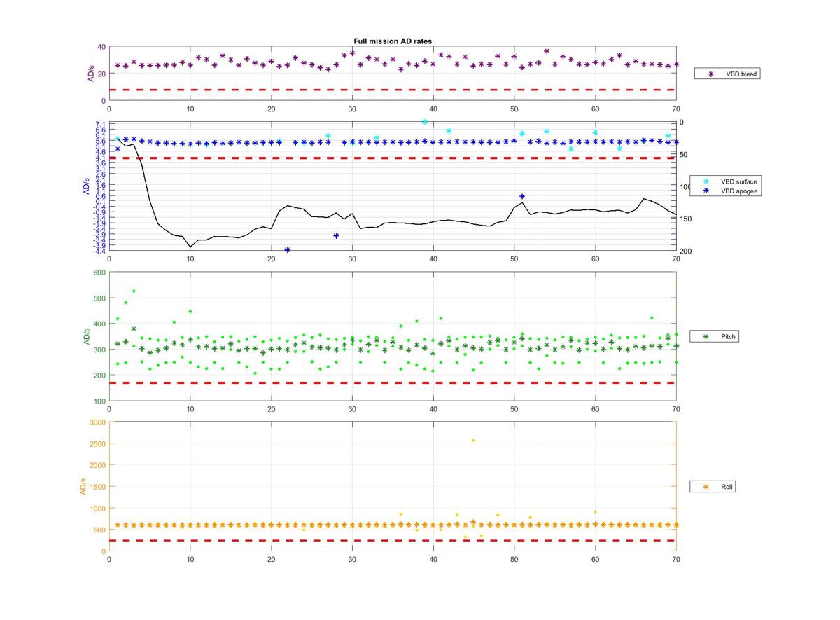
Task: Click the purple "AD/s" y-axis label
Action: [x=90, y=74]
